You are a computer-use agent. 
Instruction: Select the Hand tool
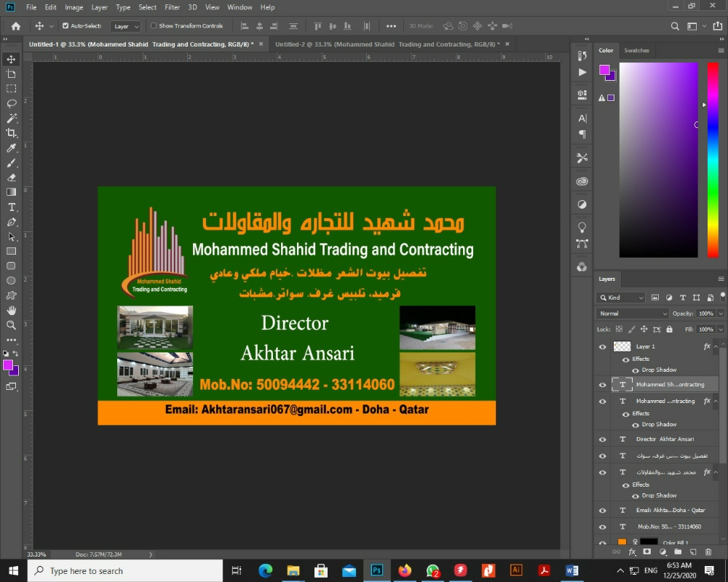pyautogui.click(x=12, y=310)
